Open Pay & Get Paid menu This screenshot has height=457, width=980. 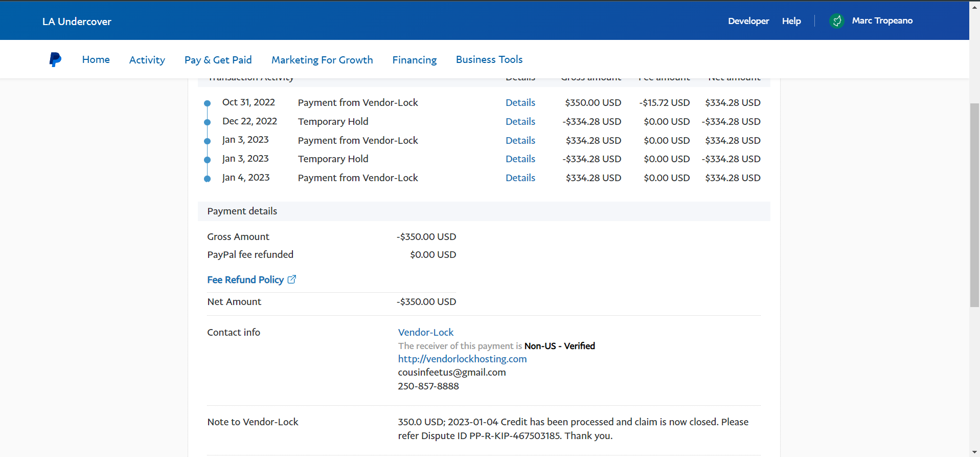[x=218, y=60]
